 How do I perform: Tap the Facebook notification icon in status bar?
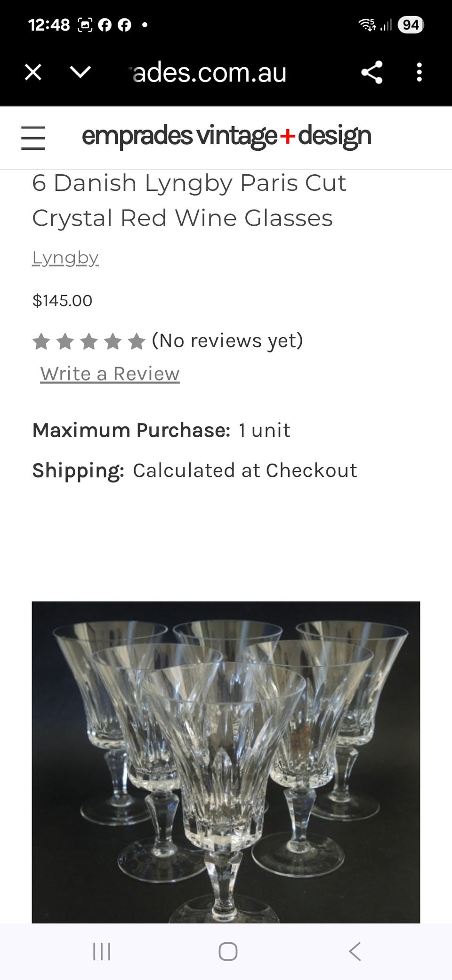tap(105, 24)
